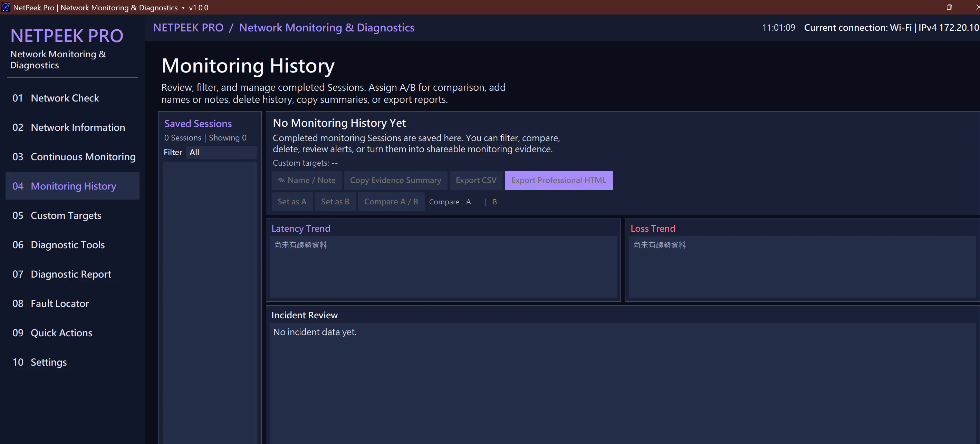Click Compare A / B button
The height and width of the screenshot is (444, 980).
391,202
